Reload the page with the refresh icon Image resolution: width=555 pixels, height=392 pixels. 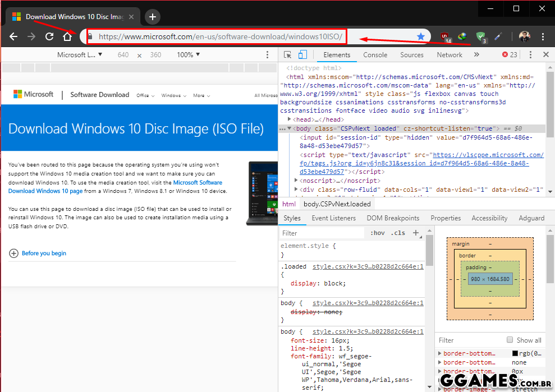click(x=49, y=36)
